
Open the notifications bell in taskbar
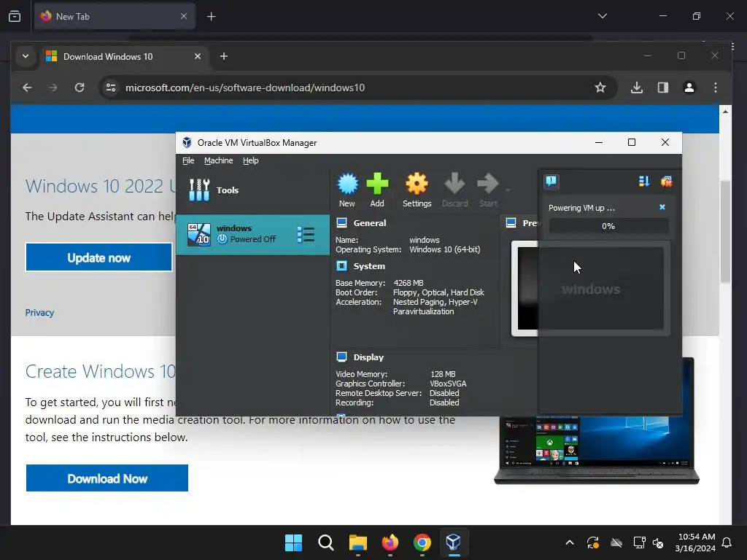727,542
